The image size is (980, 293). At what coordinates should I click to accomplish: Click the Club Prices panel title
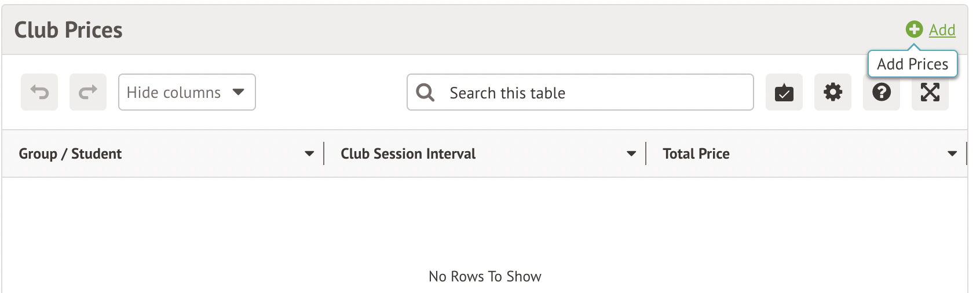tap(68, 30)
